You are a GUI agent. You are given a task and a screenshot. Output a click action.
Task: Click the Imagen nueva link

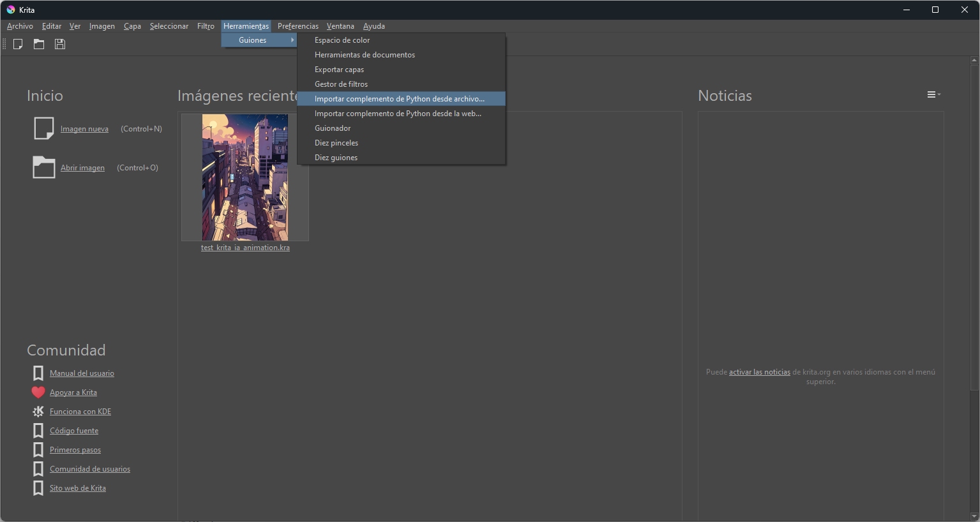click(x=84, y=129)
